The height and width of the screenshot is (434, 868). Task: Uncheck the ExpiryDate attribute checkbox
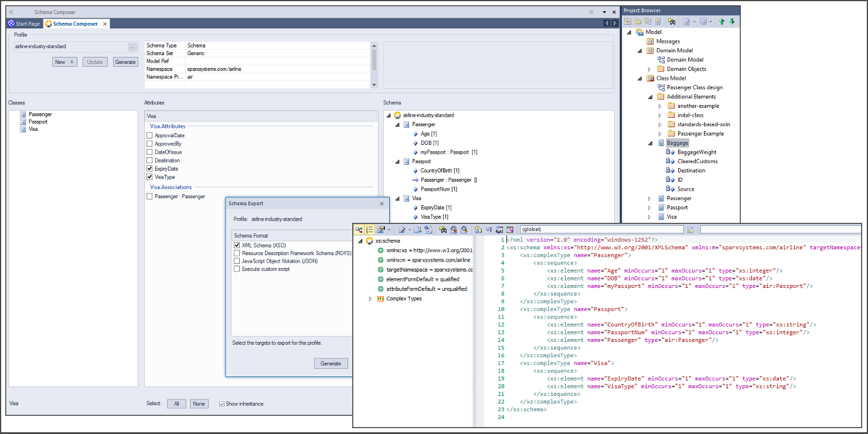(x=149, y=169)
